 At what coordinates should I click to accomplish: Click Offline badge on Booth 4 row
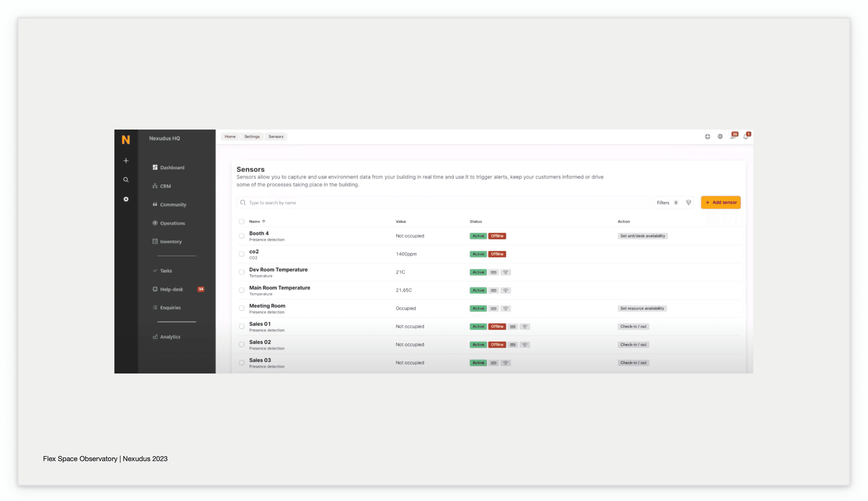click(x=497, y=236)
